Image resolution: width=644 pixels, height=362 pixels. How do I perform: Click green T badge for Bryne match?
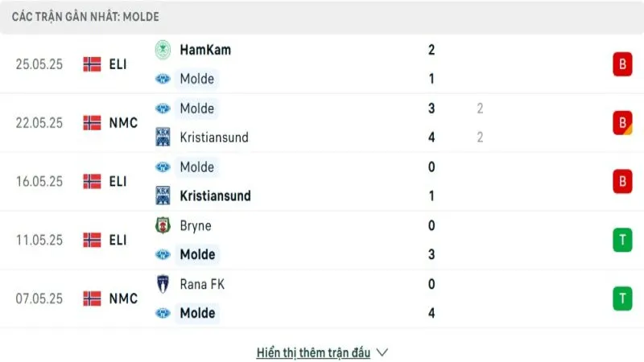[x=621, y=240]
